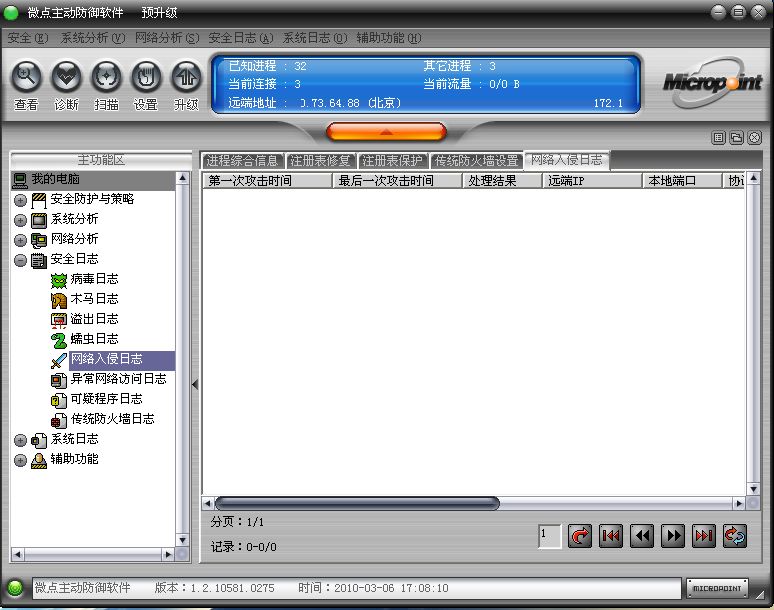Image resolution: width=774 pixels, height=610 pixels.
Task: Select the 异常网络访问日志 icon
Action: click(x=59, y=380)
